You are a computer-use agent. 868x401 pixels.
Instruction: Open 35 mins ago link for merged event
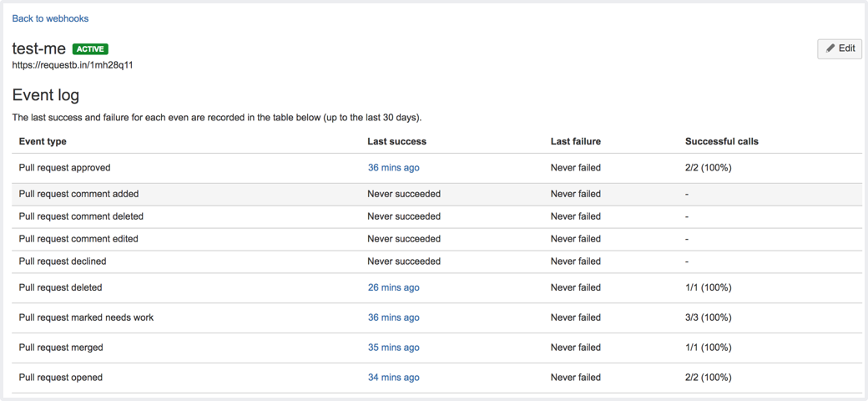click(x=394, y=348)
